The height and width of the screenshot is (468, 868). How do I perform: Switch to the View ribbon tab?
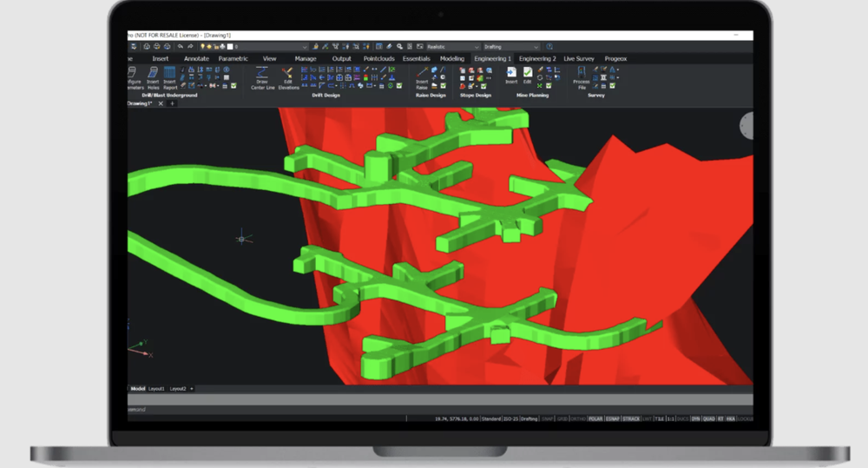pos(270,58)
